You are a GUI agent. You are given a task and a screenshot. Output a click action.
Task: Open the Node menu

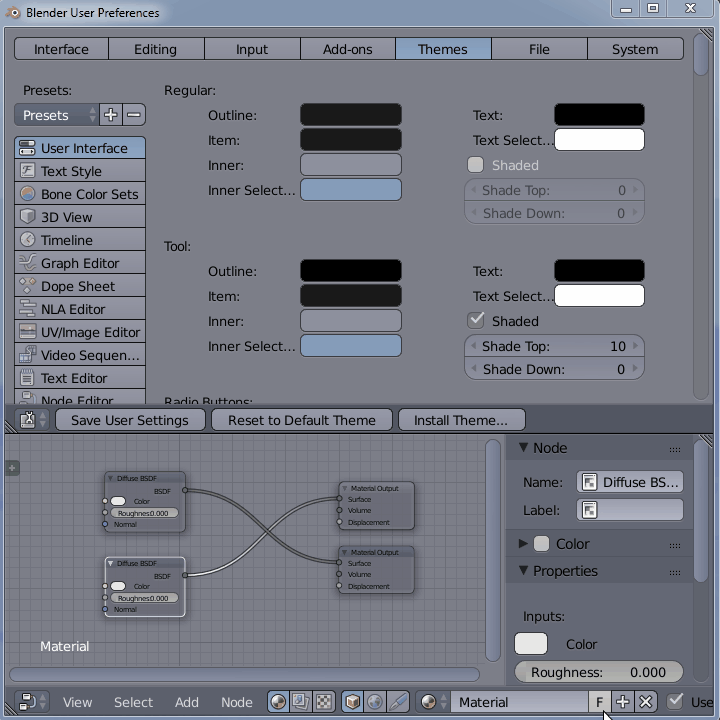(236, 702)
